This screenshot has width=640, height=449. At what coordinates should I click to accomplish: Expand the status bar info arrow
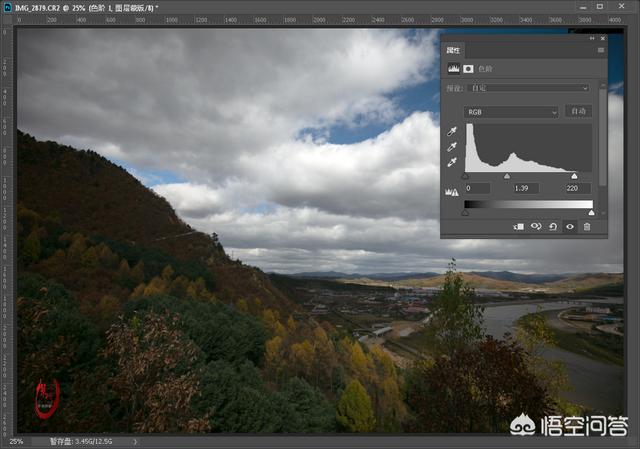[x=136, y=441]
